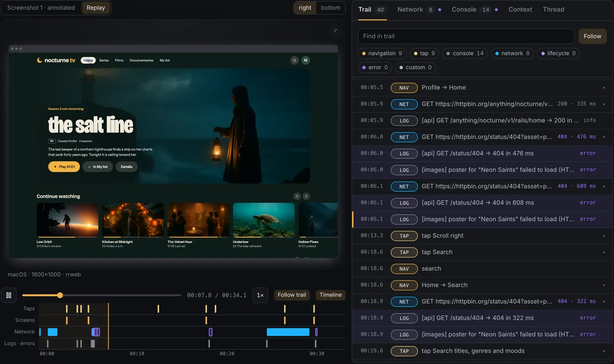Pause replay with the pause button
The height and width of the screenshot is (364, 614).
[9, 295]
